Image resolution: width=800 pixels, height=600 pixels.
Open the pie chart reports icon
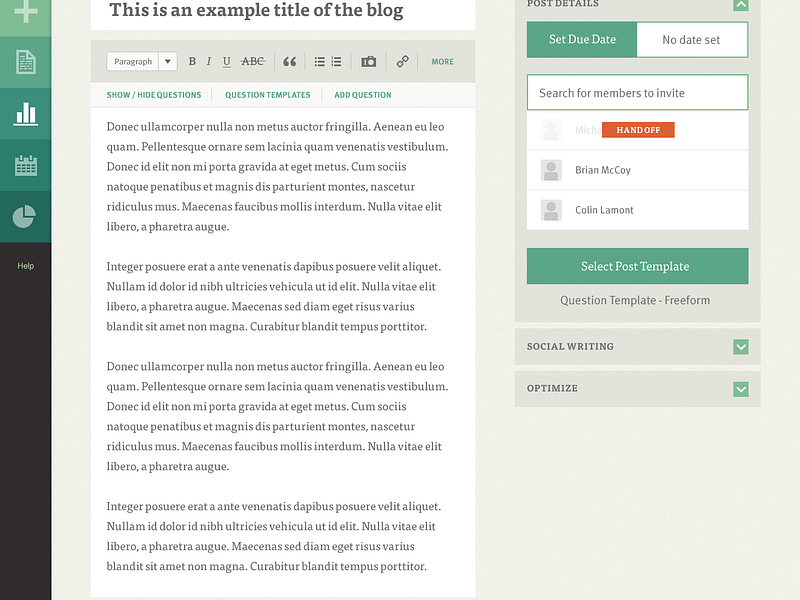pos(25,216)
